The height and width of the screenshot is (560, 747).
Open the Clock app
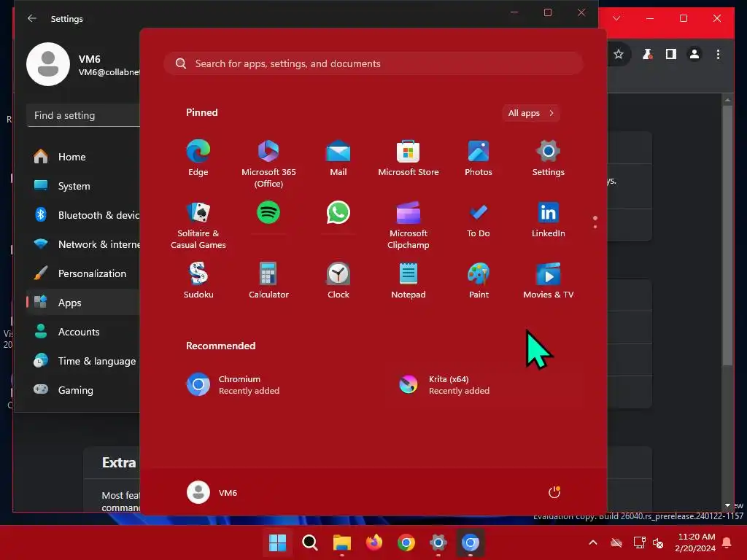(x=338, y=281)
